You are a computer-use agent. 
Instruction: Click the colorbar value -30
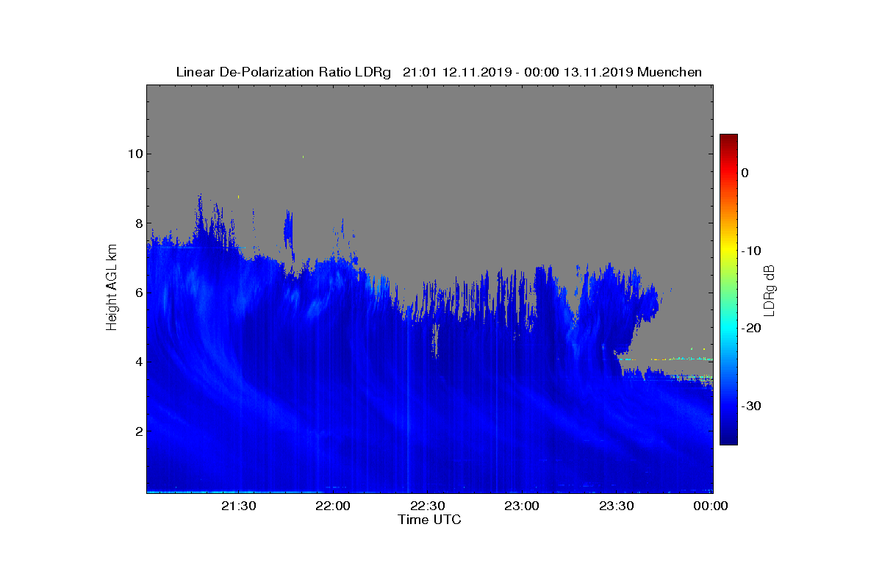(751, 406)
